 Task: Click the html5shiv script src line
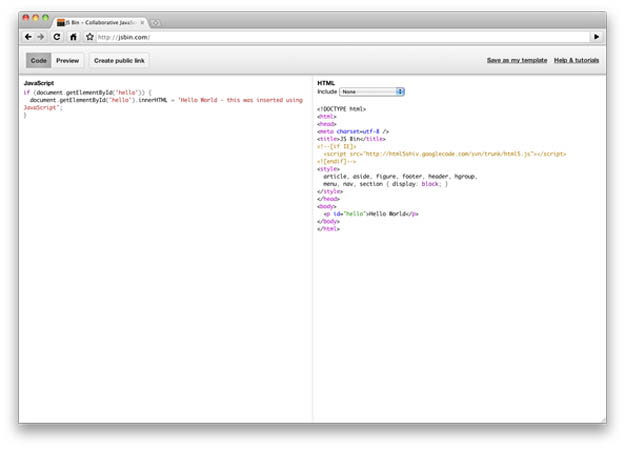(x=445, y=154)
